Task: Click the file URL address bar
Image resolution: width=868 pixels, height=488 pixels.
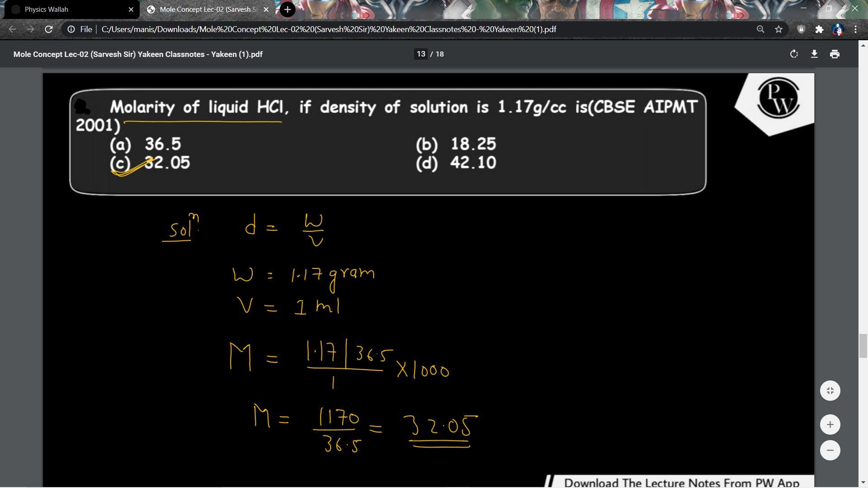Action: pyautogui.click(x=329, y=29)
